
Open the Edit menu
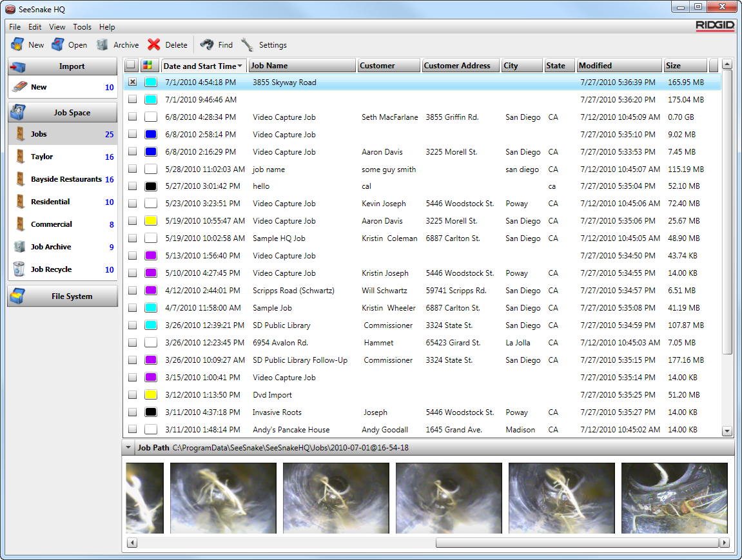[x=35, y=27]
